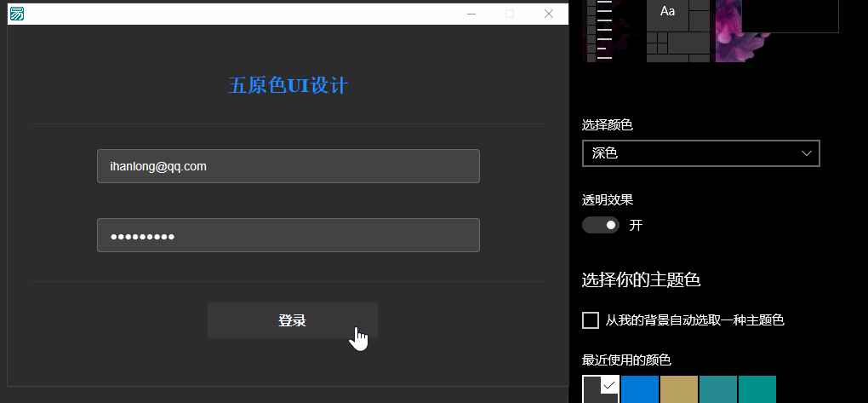Focus the email field with ihanlong@qq.com
868x403 pixels.
(x=288, y=166)
